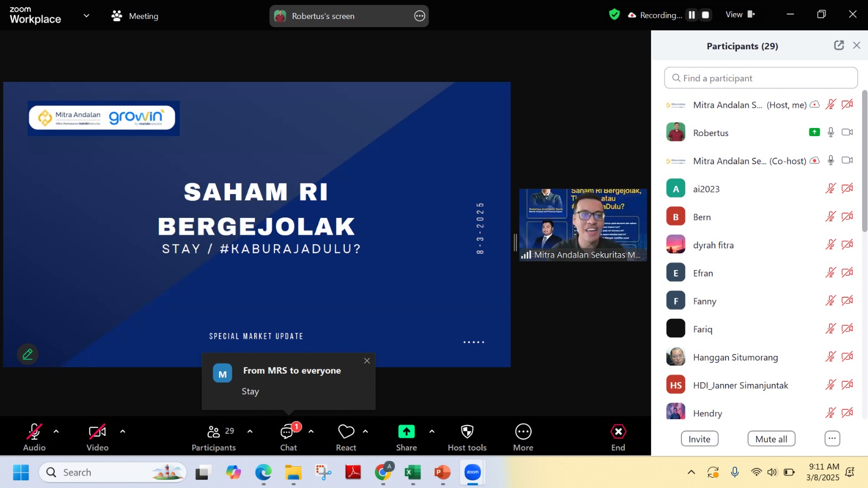Open the Chat panel icon

click(288, 432)
